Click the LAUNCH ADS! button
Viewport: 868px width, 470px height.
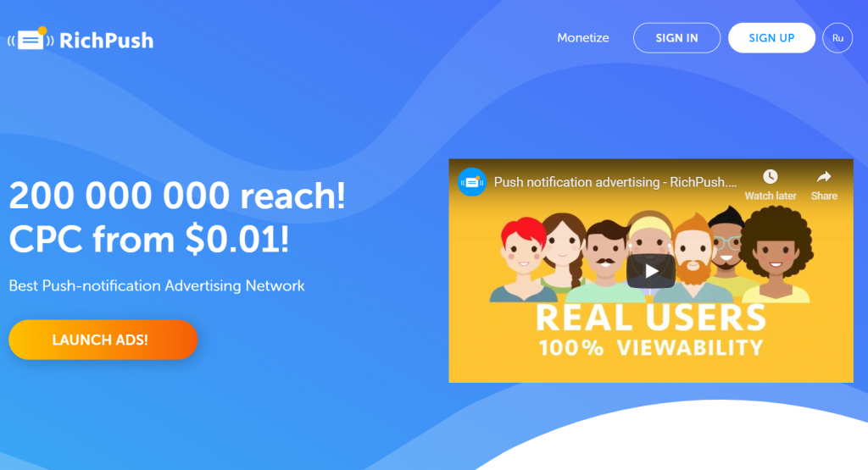pos(103,340)
